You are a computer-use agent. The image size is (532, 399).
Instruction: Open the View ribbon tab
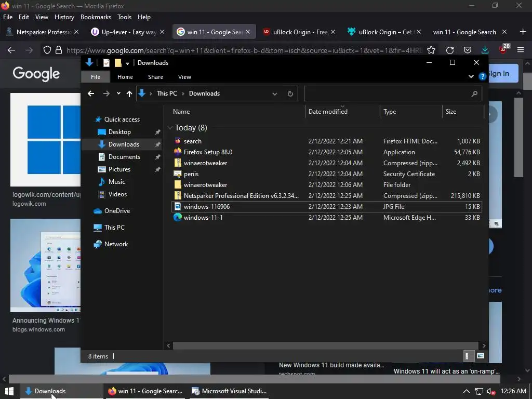[184, 77]
